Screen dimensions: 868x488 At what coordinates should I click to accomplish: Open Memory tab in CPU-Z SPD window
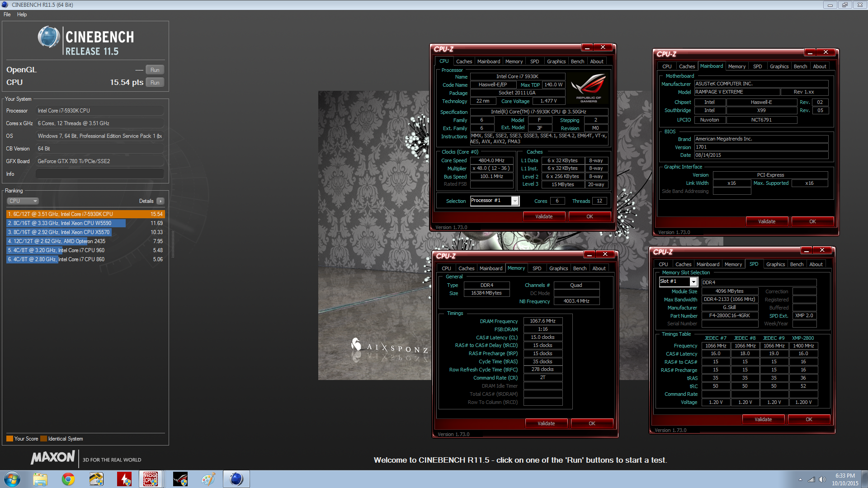click(x=733, y=264)
